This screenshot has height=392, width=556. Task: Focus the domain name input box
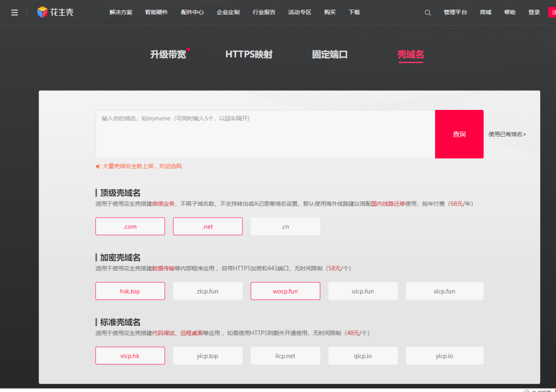tap(265, 134)
